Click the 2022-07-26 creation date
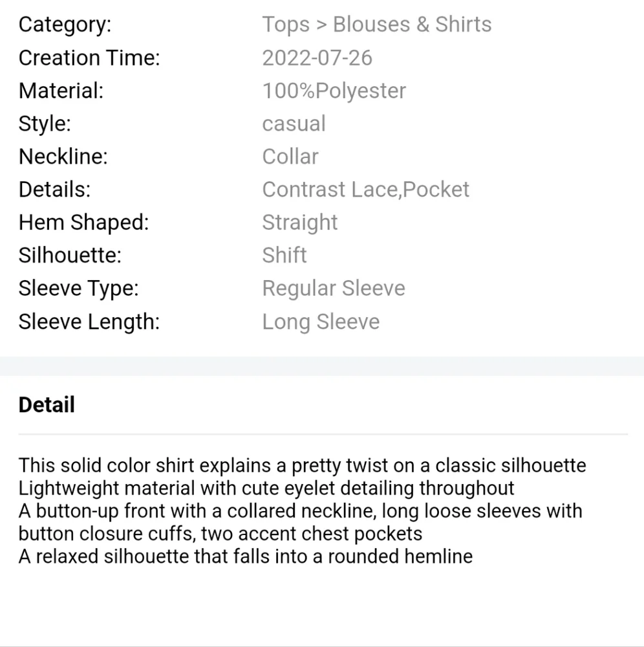This screenshot has width=644, height=647. coord(317,58)
